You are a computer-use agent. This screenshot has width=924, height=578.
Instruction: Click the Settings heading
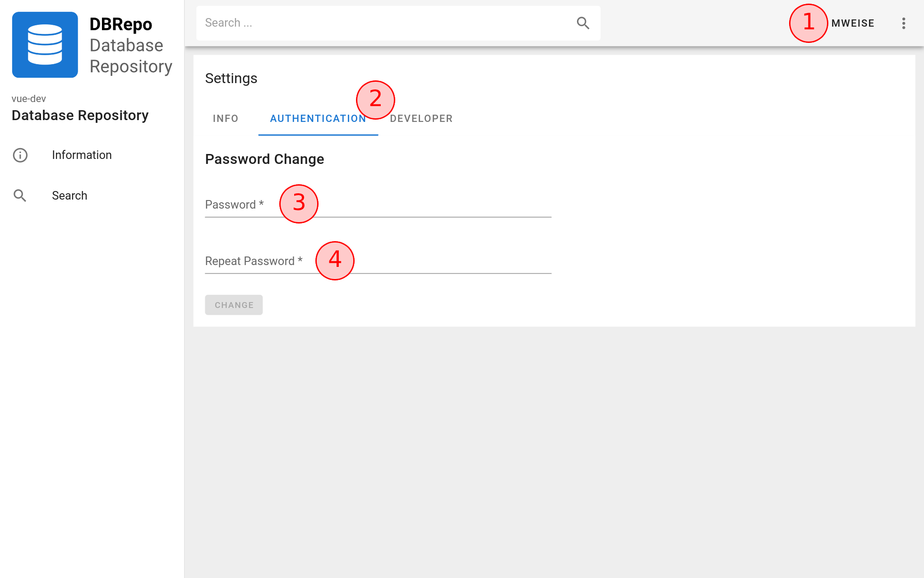coord(231,78)
